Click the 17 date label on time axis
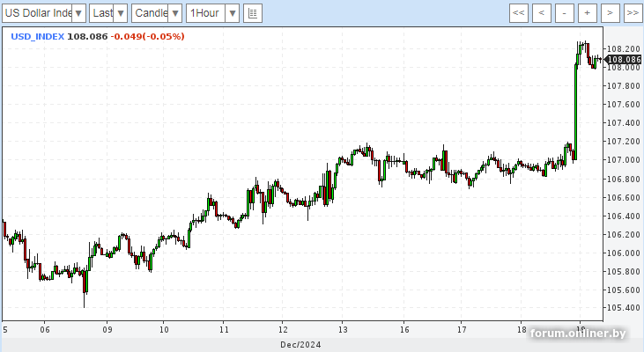 pyautogui.click(x=462, y=329)
